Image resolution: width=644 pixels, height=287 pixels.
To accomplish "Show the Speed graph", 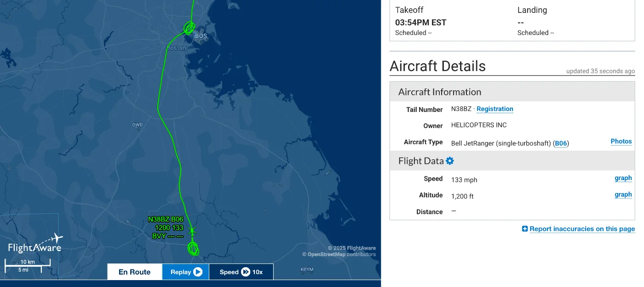I will coord(623,178).
